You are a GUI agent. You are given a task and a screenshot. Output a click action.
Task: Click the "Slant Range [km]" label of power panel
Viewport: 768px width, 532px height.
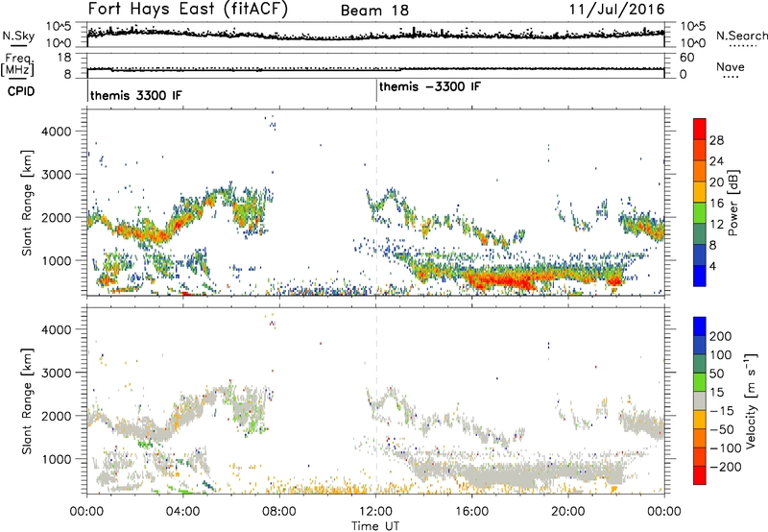point(27,203)
